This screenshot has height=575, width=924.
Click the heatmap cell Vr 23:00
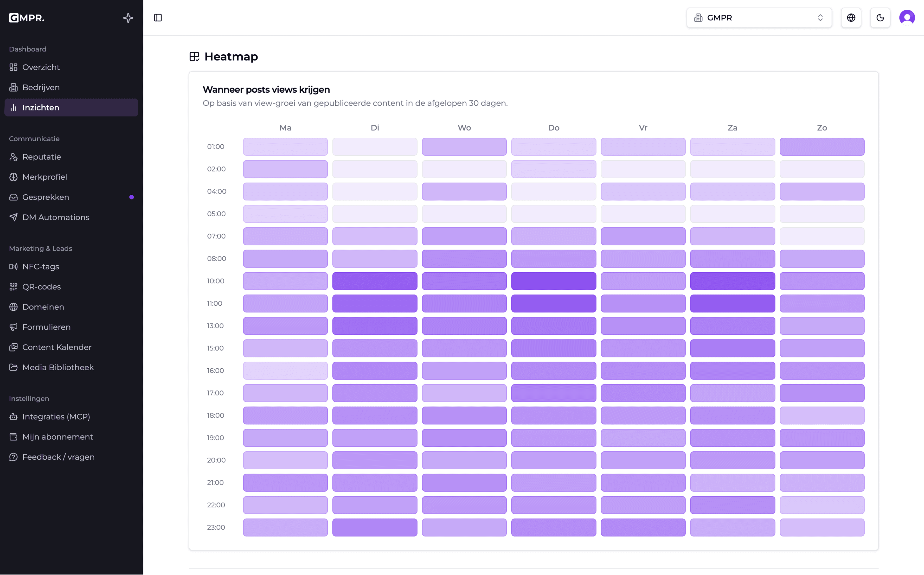coord(643,527)
